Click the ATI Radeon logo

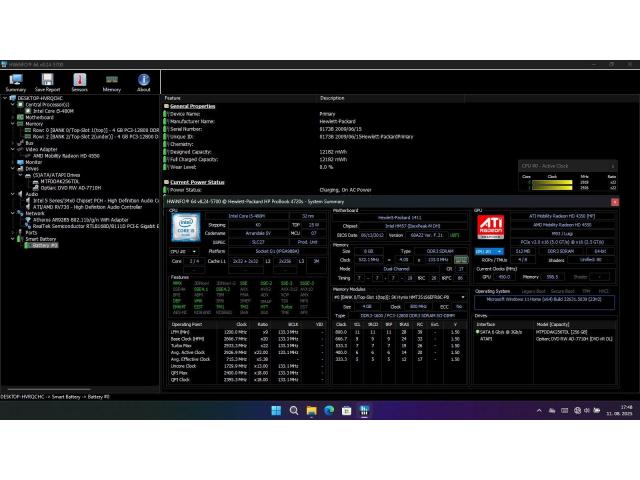[x=490, y=227]
